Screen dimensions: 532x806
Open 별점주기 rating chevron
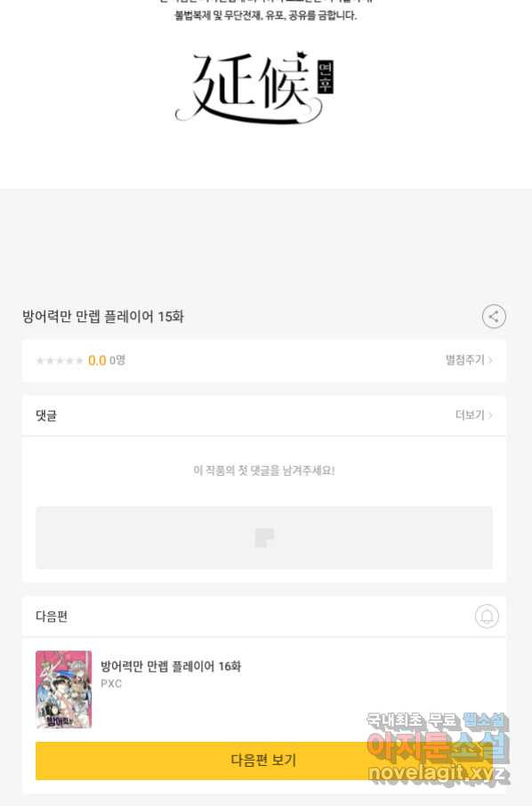click(x=469, y=359)
